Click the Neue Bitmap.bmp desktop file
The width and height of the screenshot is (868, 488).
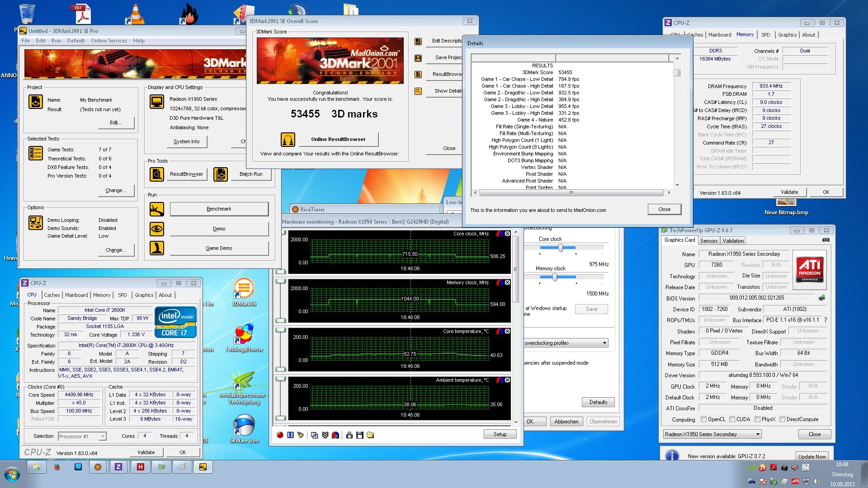coord(786,207)
